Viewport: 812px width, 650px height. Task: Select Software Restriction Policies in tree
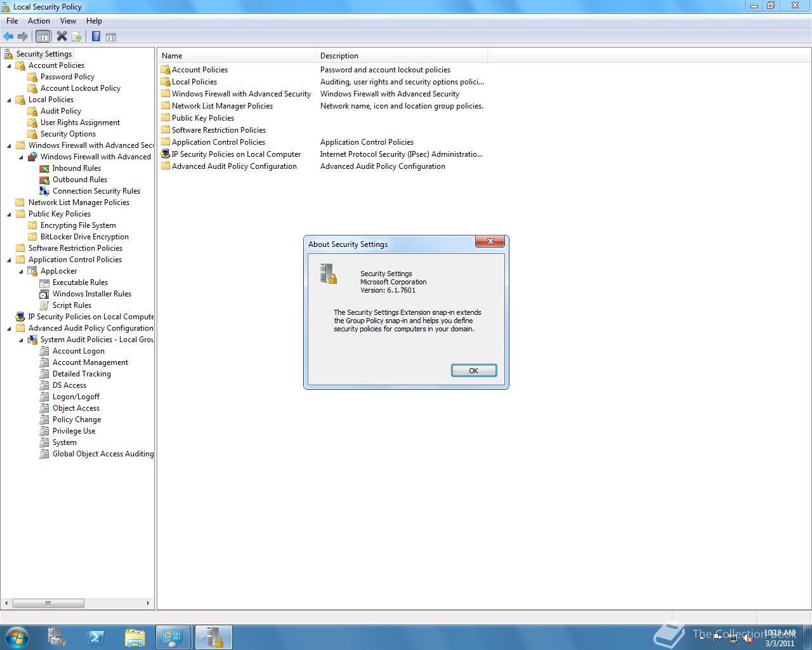(75, 248)
